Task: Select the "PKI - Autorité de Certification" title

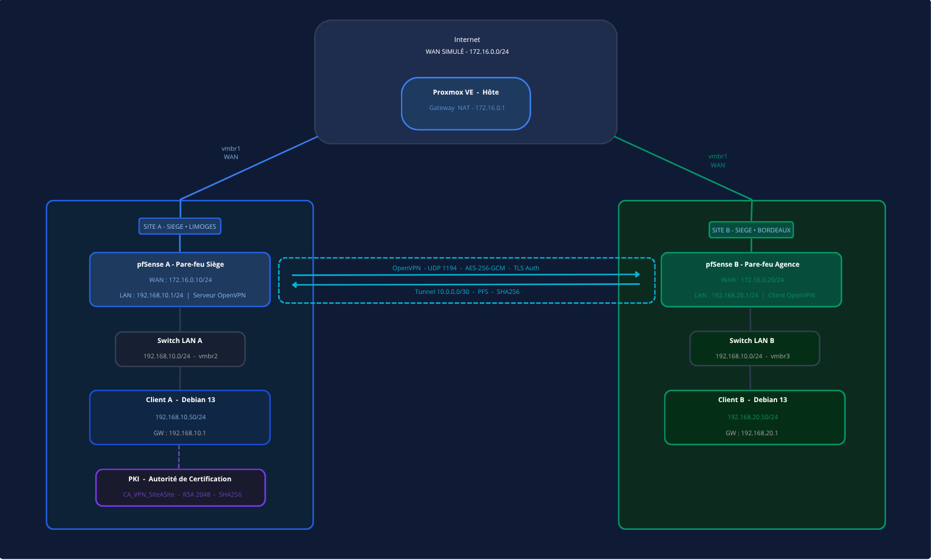Action: 180,479
